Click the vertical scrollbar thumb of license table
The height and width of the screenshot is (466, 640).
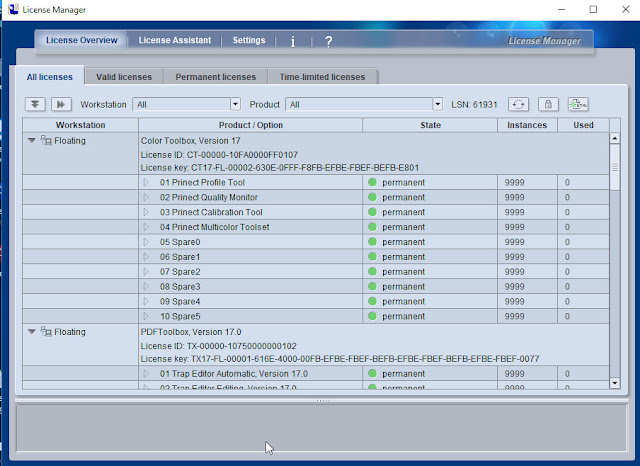615,167
